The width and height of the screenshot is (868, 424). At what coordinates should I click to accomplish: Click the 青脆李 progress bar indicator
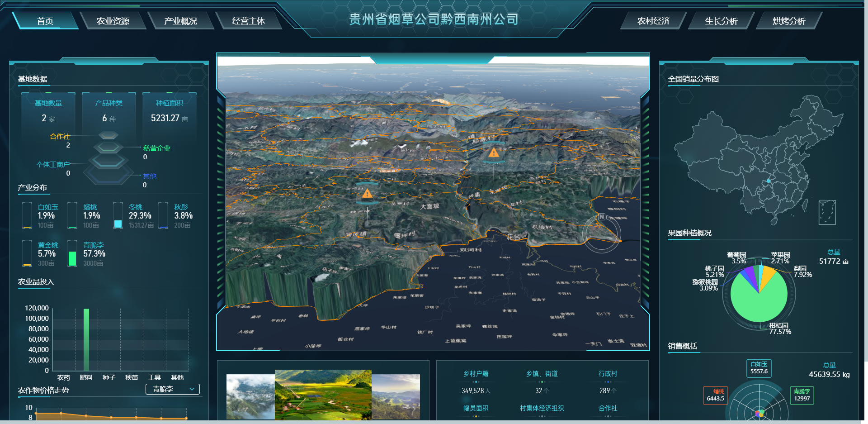72,253
